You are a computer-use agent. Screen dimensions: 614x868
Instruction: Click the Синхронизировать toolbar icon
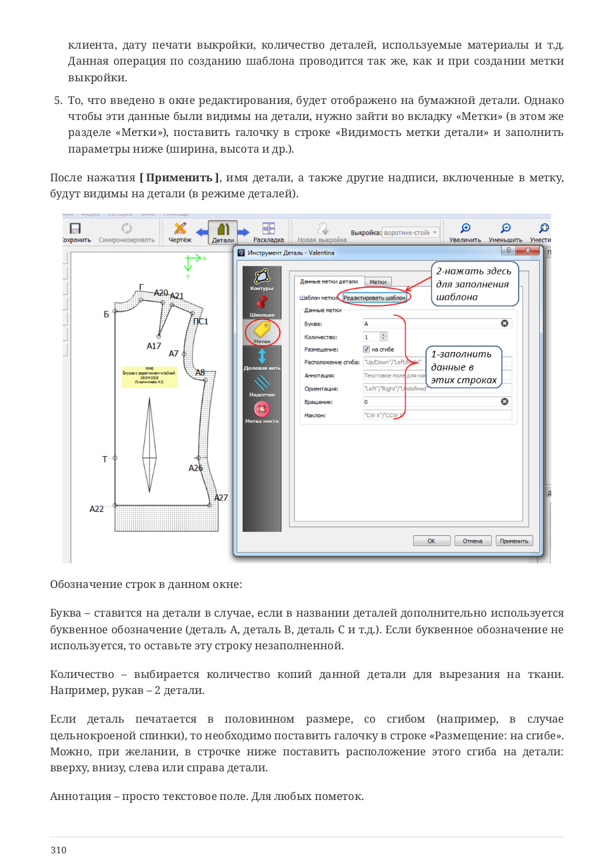coord(127,232)
